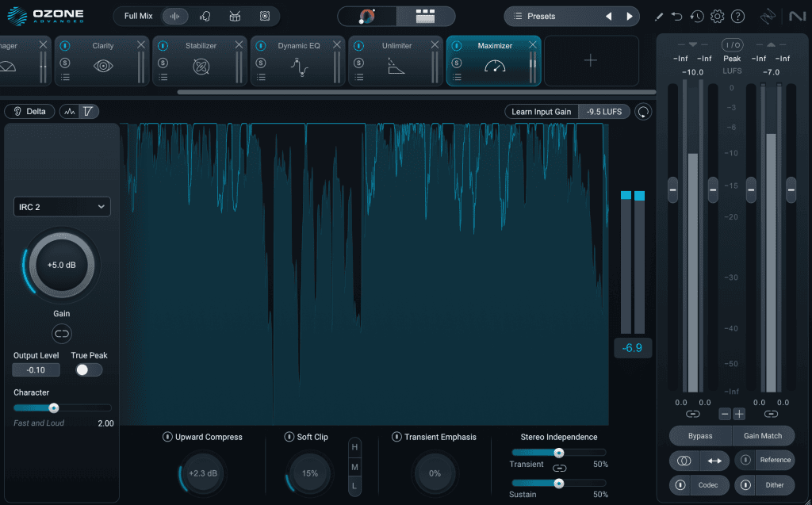Click the Reference button
This screenshot has width=812, height=505.
point(775,460)
